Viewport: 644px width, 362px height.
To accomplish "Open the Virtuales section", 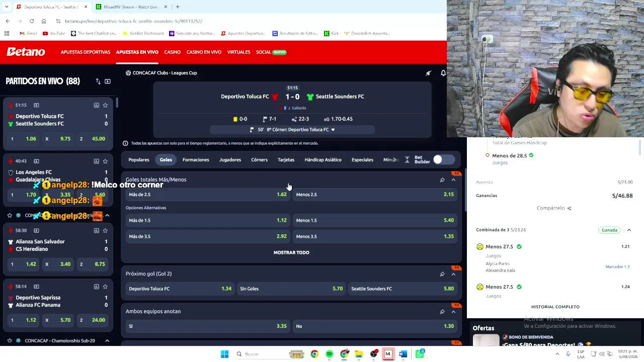I will pyautogui.click(x=238, y=52).
